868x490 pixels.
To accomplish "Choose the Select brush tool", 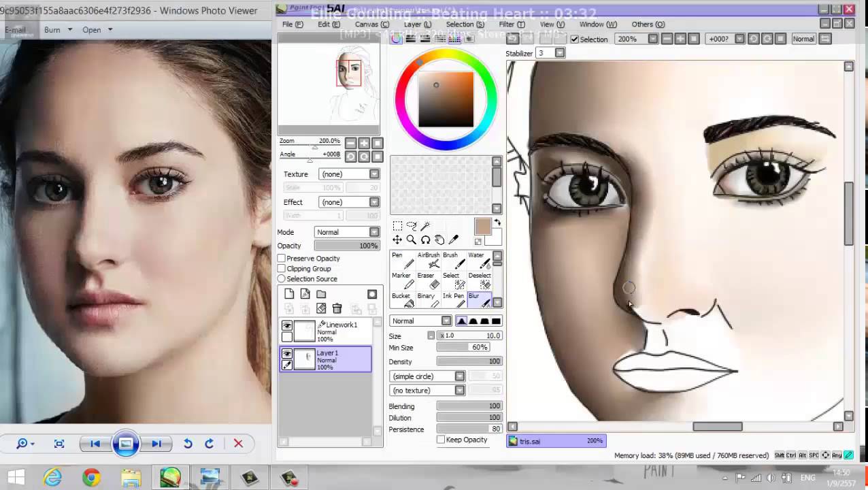I will point(454,280).
